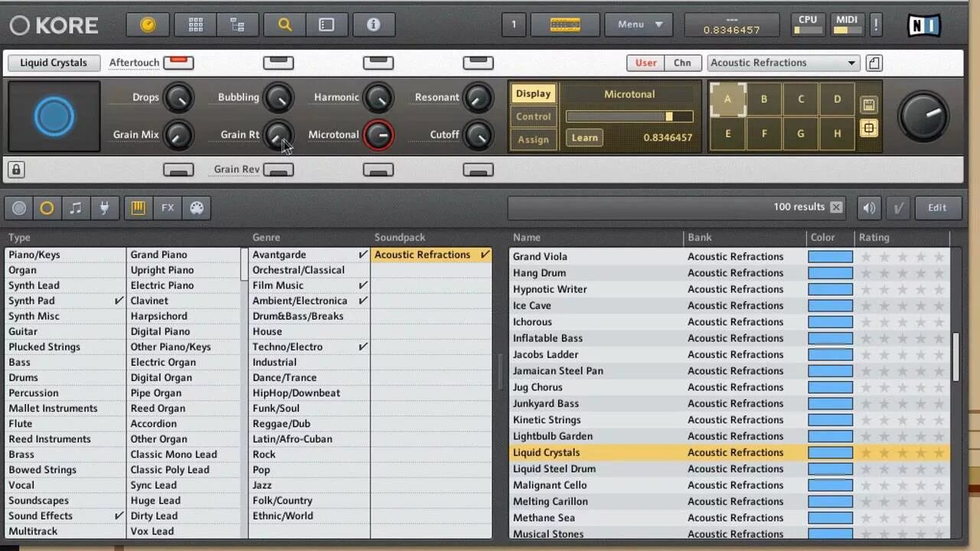The height and width of the screenshot is (551, 980).
Task: Toggle the speaker prehear icon
Action: pos(868,207)
